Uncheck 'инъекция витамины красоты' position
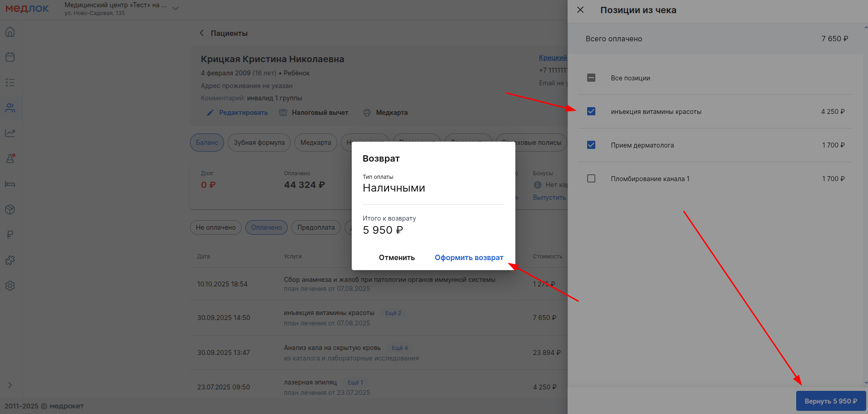The height and width of the screenshot is (414, 868). pyautogui.click(x=591, y=112)
